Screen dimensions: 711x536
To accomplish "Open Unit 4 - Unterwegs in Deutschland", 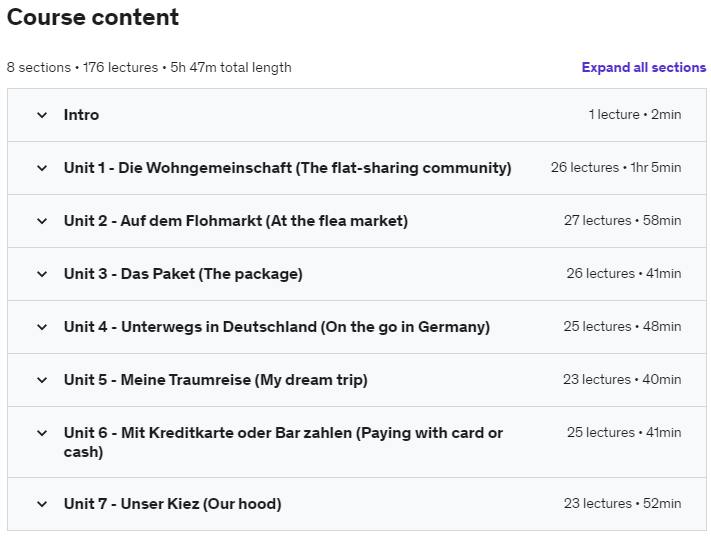I will point(277,327).
